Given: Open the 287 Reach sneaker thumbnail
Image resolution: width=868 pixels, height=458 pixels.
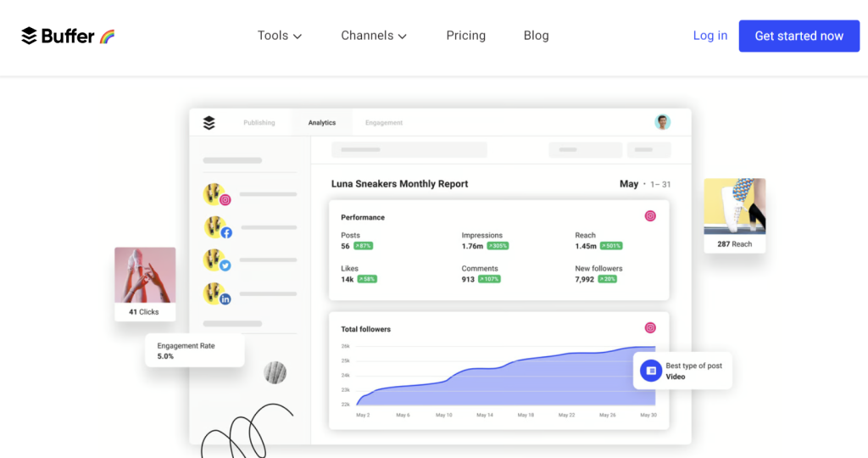Looking at the screenshot, I should [x=735, y=206].
